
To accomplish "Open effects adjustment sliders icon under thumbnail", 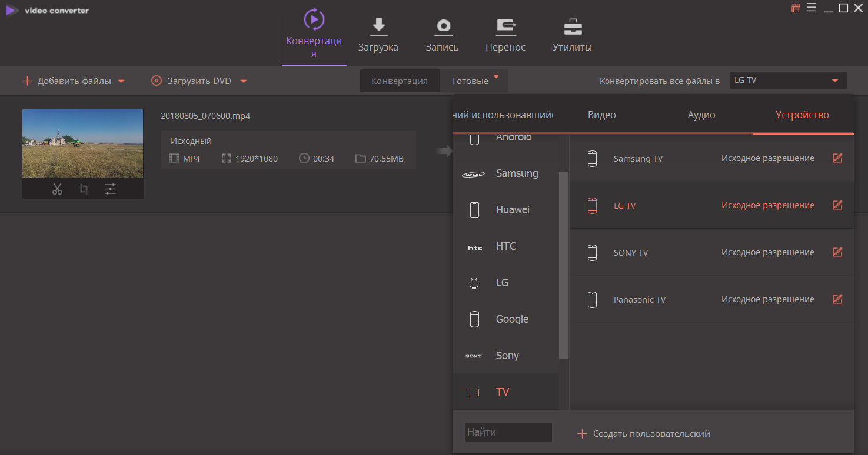I will (x=111, y=189).
